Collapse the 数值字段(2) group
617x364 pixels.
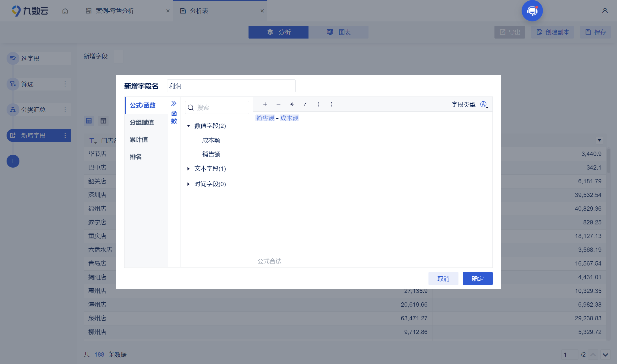[189, 126]
